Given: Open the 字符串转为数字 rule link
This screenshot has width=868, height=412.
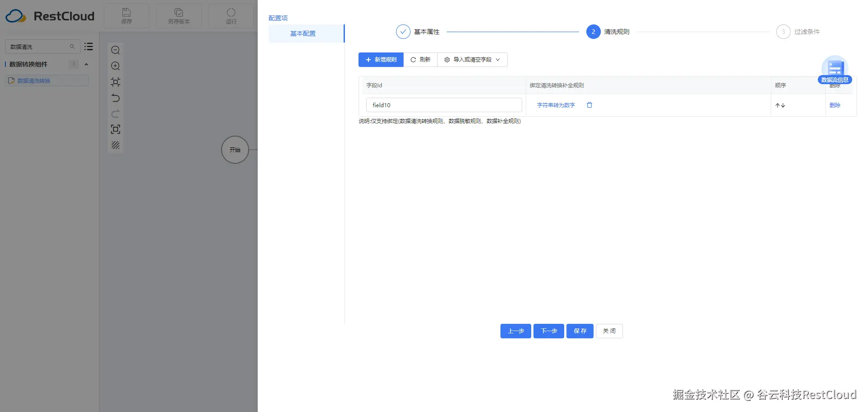Looking at the screenshot, I should tap(556, 105).
